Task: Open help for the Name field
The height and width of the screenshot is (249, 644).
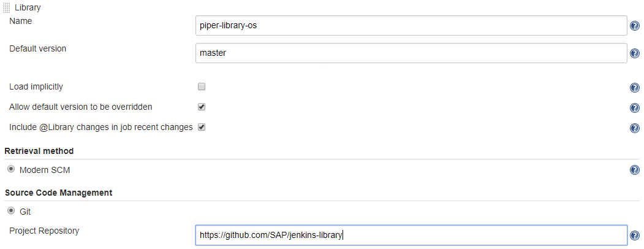Action: pos(635,26)
